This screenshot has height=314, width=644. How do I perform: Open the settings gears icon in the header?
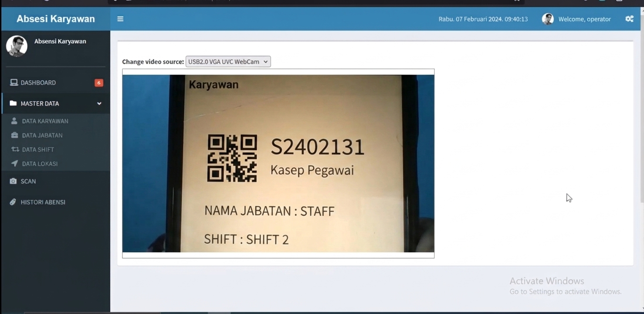point(629,19)
